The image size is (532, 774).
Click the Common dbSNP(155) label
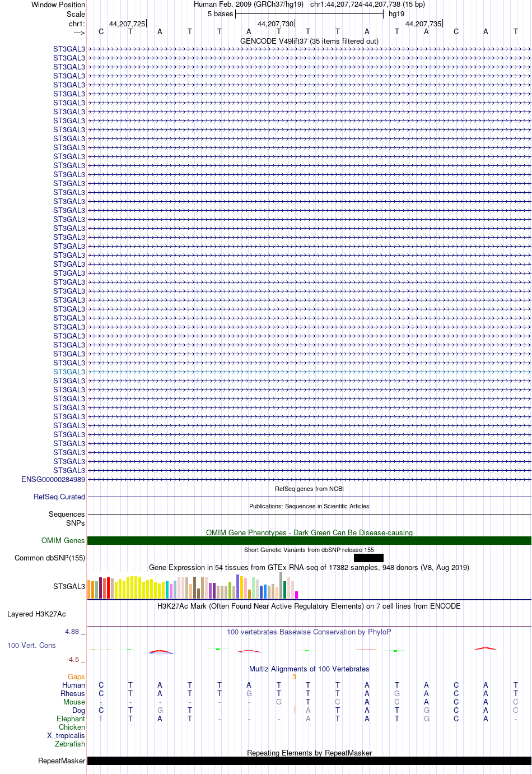pos(50,558)
